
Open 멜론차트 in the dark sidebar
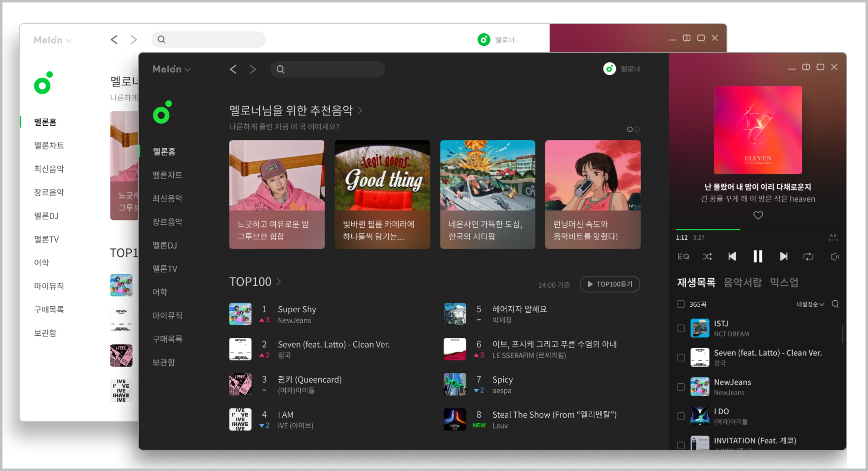click(167, 175)
